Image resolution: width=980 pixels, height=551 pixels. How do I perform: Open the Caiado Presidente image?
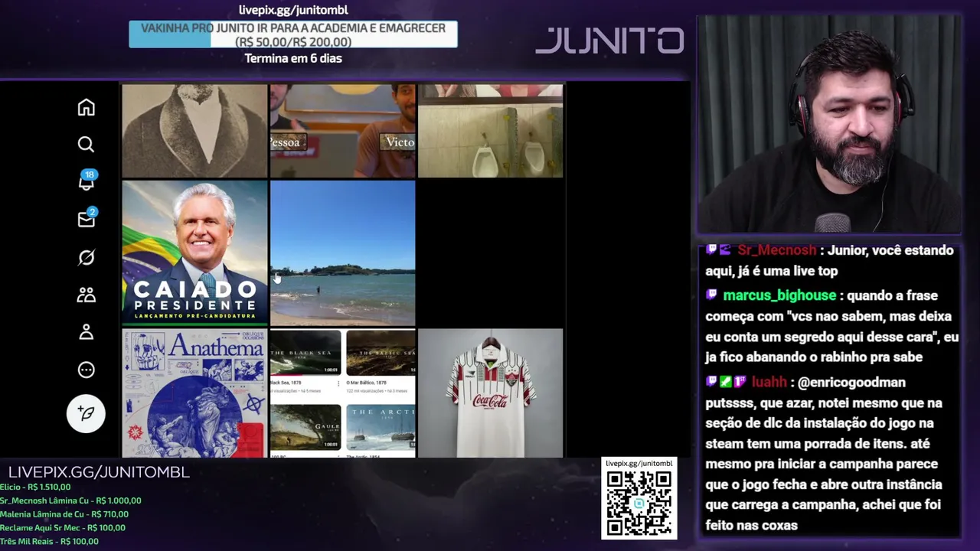tap(194, 253)
